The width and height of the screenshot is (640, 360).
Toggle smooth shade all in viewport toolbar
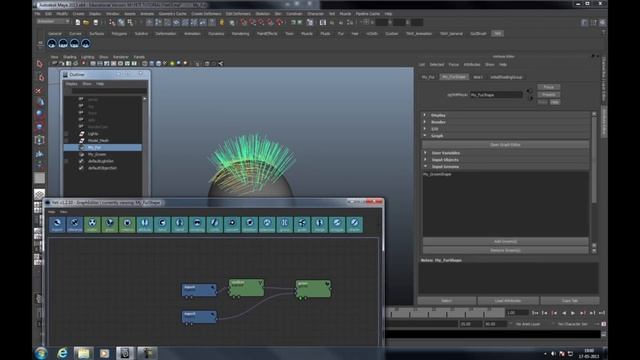(151, 64)
